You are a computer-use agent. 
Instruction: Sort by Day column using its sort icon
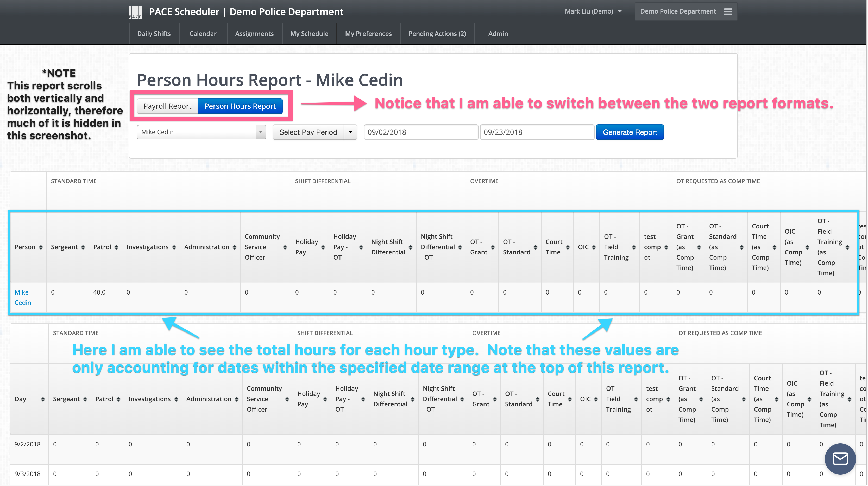(43, 399)
